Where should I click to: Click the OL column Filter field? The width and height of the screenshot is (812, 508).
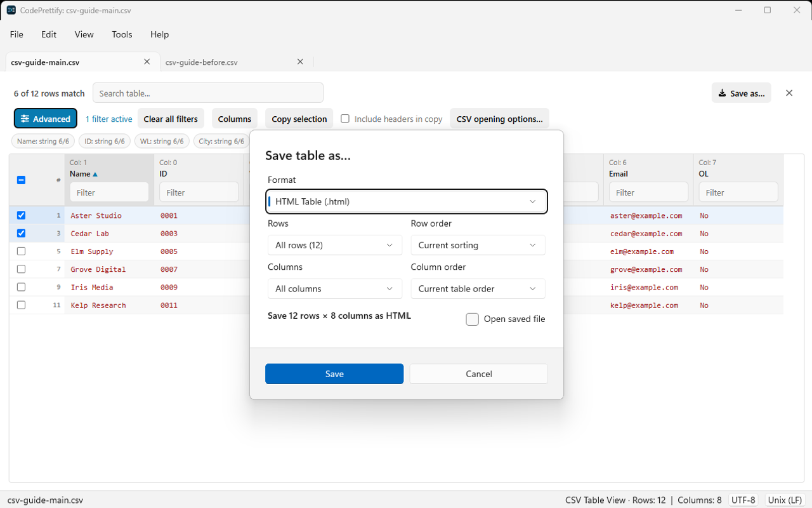pyautogui.click(x=738, y=192)
